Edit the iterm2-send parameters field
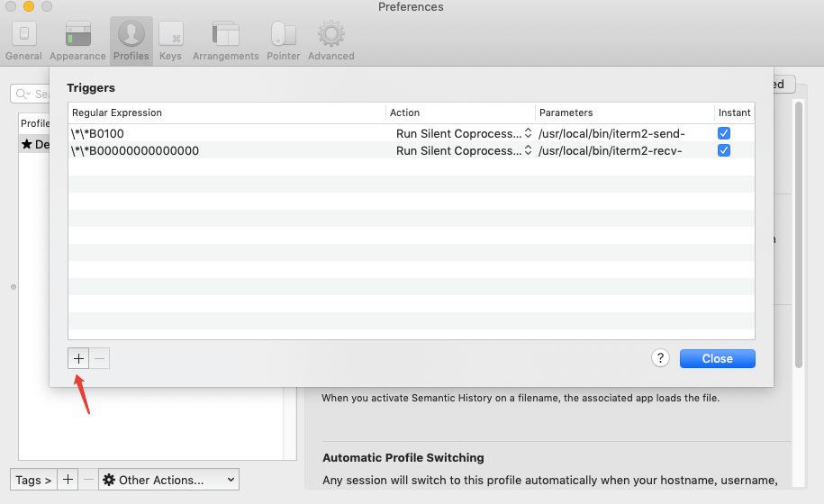824x504 pixels. 624,133
